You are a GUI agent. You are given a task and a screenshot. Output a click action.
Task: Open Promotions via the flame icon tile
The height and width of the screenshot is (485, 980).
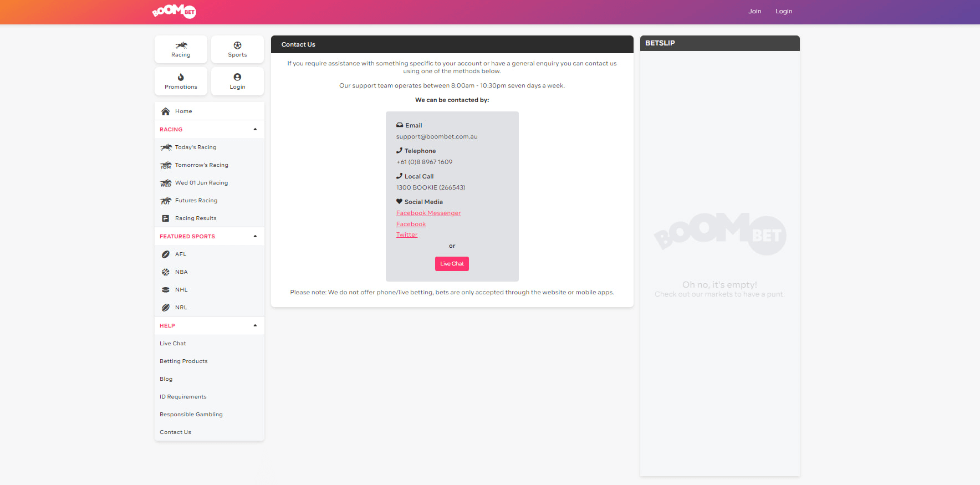(181, 81)
